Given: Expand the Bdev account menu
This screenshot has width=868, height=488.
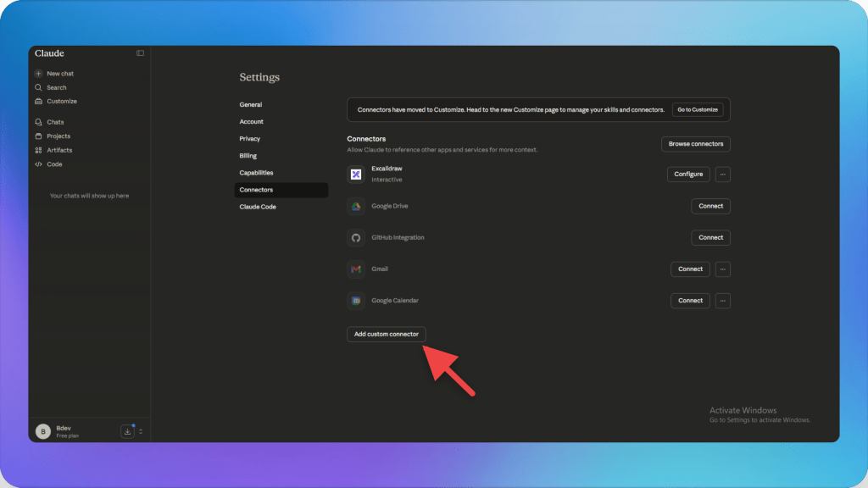Looking at the screenshot, I should [141, 430].
